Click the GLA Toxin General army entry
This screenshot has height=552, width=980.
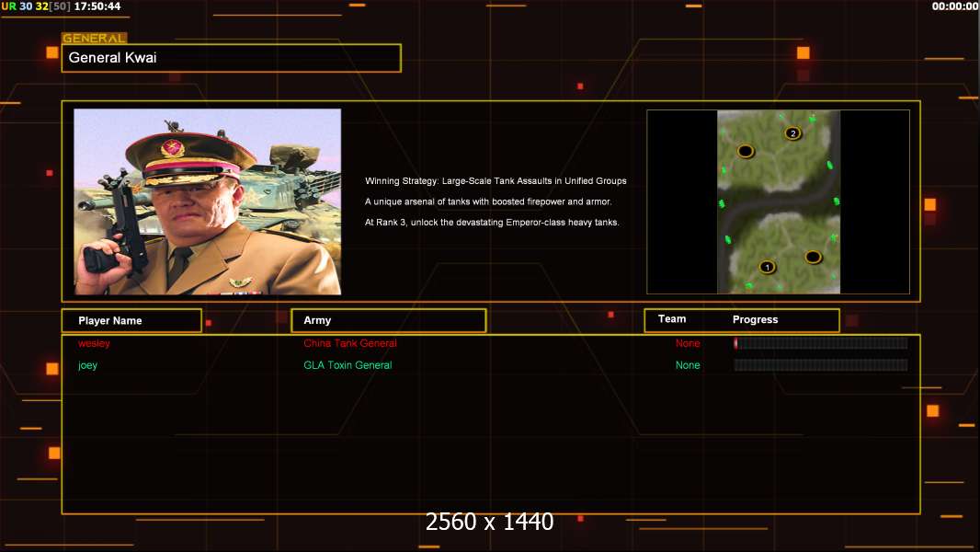pyautogui.click(x=348, y=365)
